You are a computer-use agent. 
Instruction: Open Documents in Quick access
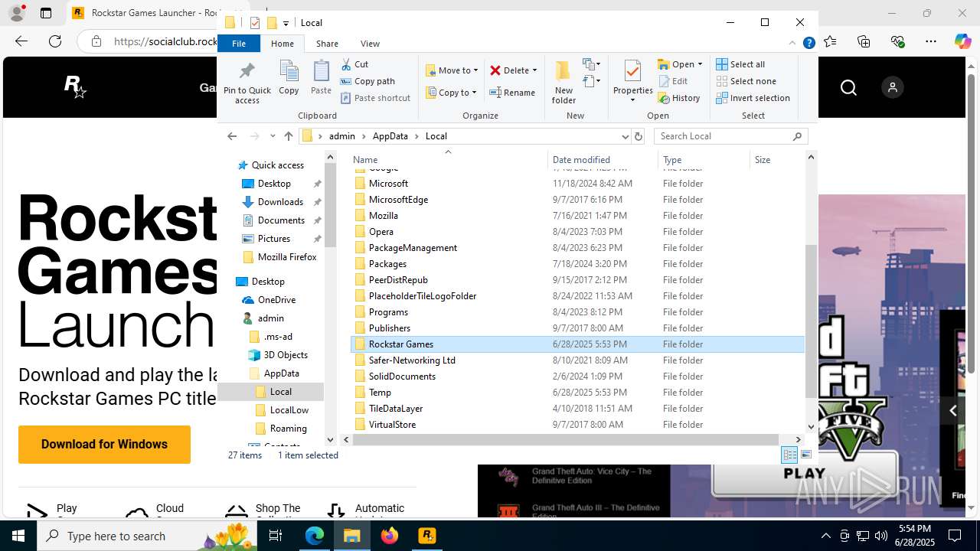281,220
